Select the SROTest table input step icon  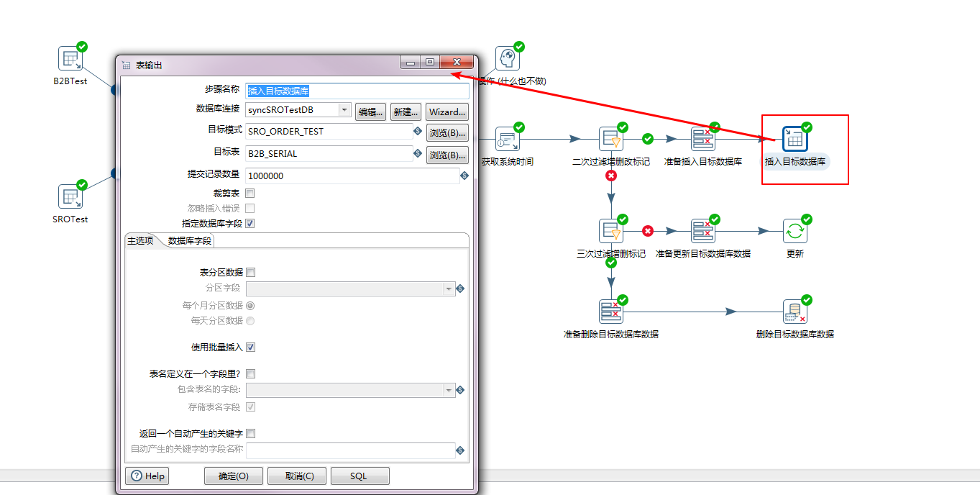(x=70, y=196)
